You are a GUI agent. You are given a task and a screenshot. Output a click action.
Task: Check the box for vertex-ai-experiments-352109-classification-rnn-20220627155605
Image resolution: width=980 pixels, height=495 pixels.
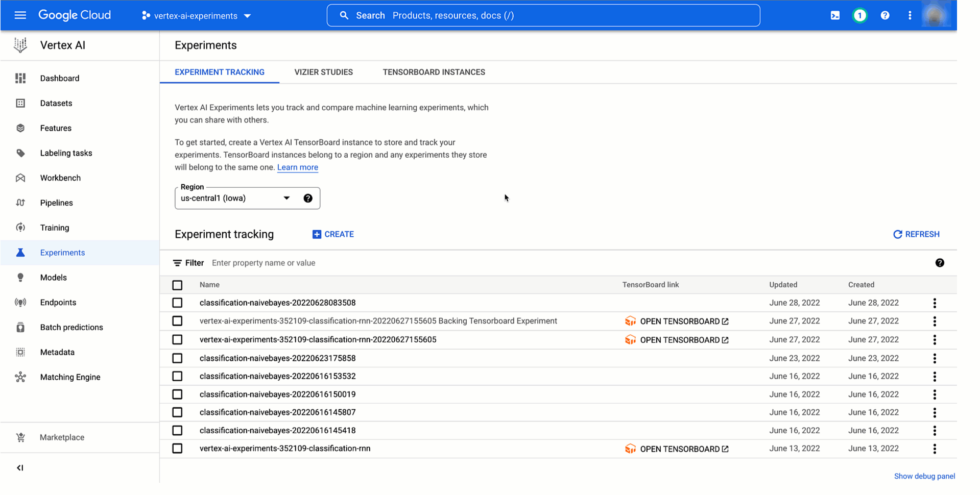pos(177,340)
